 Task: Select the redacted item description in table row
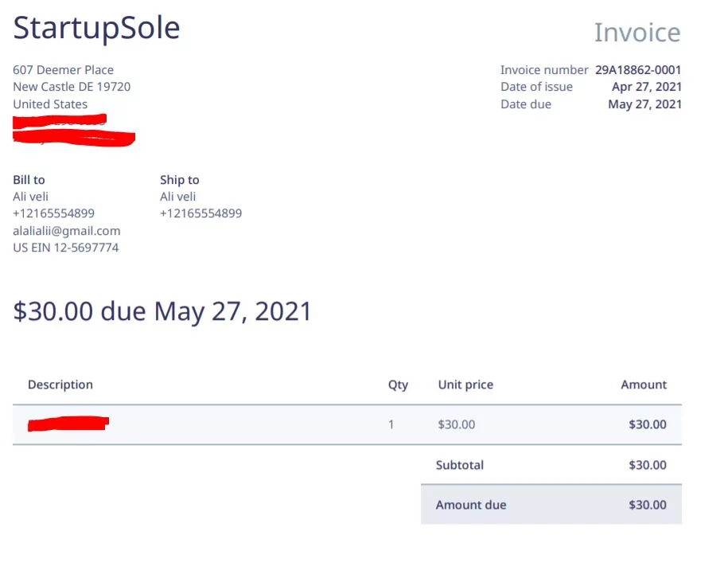[68, 424]
